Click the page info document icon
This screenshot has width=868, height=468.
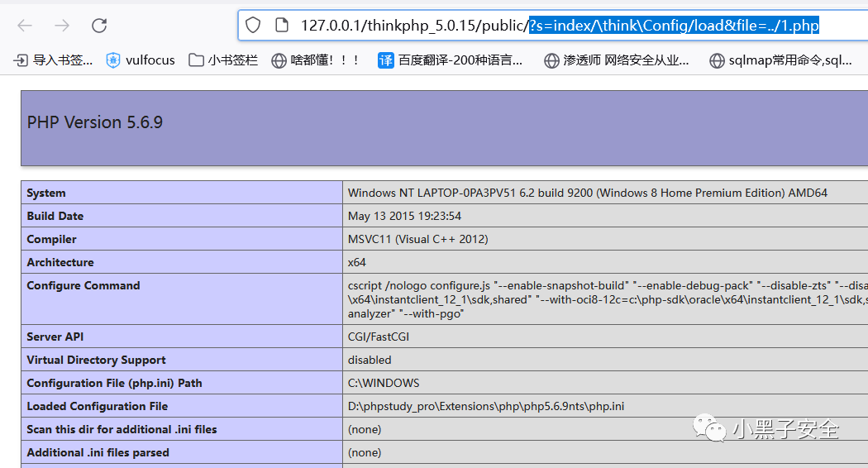(282, 26)
